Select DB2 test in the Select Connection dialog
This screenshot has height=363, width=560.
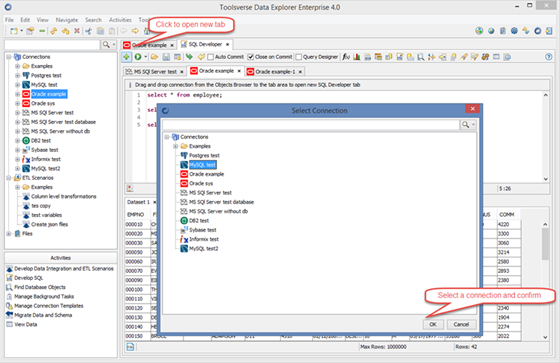[199, 220]
